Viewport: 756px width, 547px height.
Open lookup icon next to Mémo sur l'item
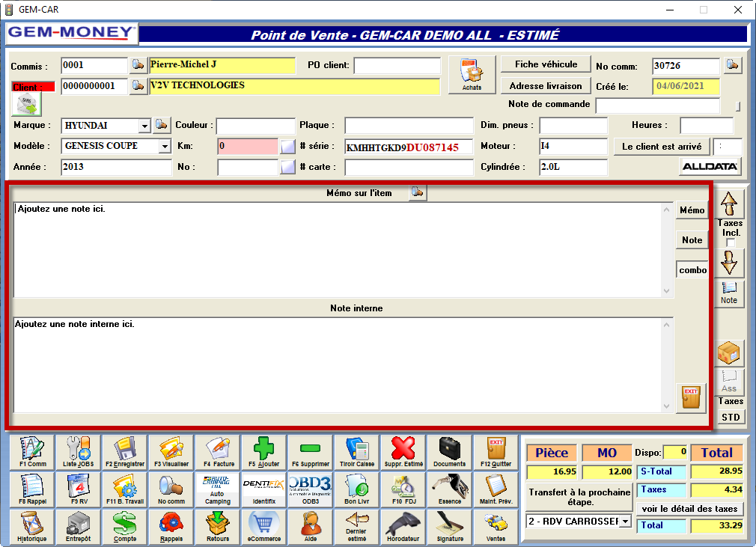[x=418, y=193]
